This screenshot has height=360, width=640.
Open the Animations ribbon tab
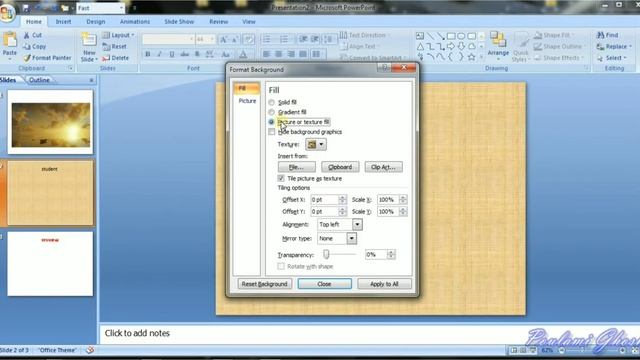point(135,22)
